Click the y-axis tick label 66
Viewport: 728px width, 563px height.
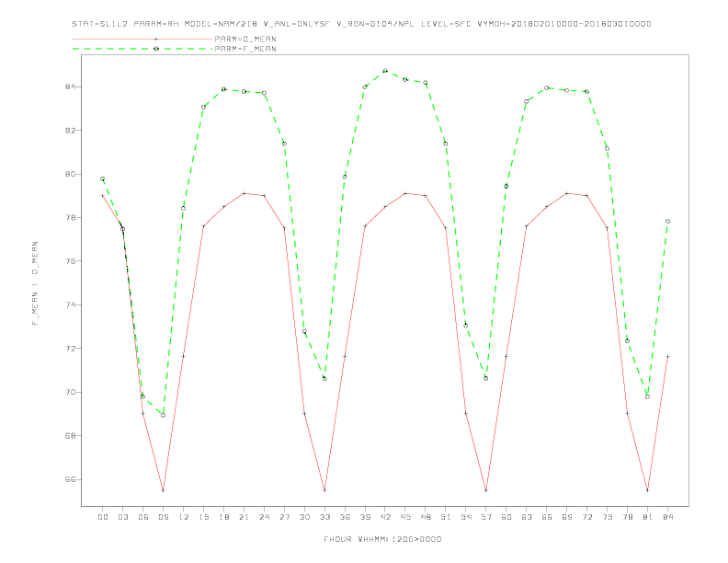[70, 479]
